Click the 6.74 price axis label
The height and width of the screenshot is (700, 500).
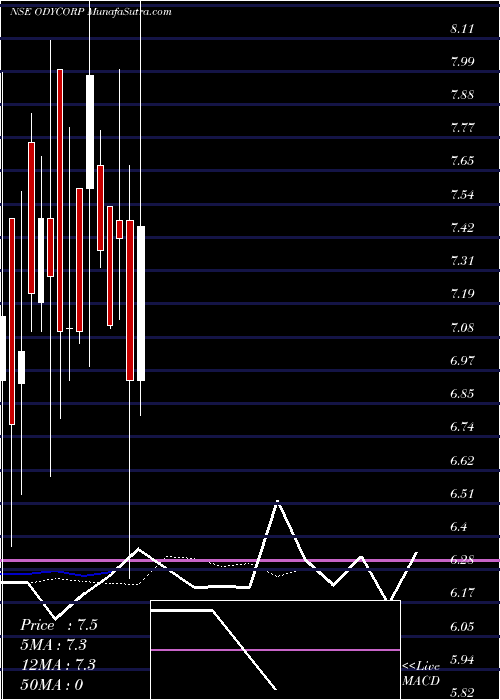[x=462, y=427]
